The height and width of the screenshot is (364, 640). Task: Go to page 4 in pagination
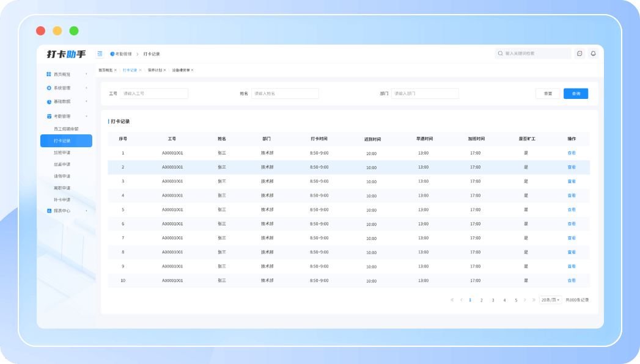pyautogui.click(x=504, y=300)
